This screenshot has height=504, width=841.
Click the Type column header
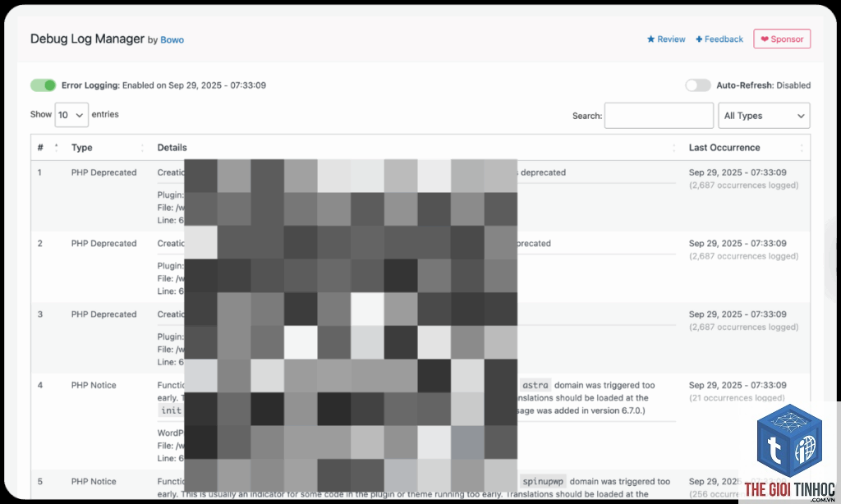81,148
